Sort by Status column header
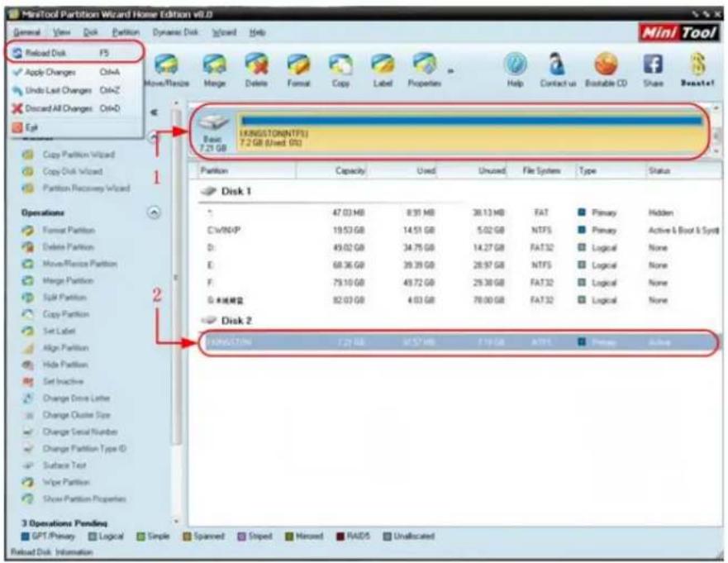The width and height of the screenshot is (728, 563). (683, 171)
